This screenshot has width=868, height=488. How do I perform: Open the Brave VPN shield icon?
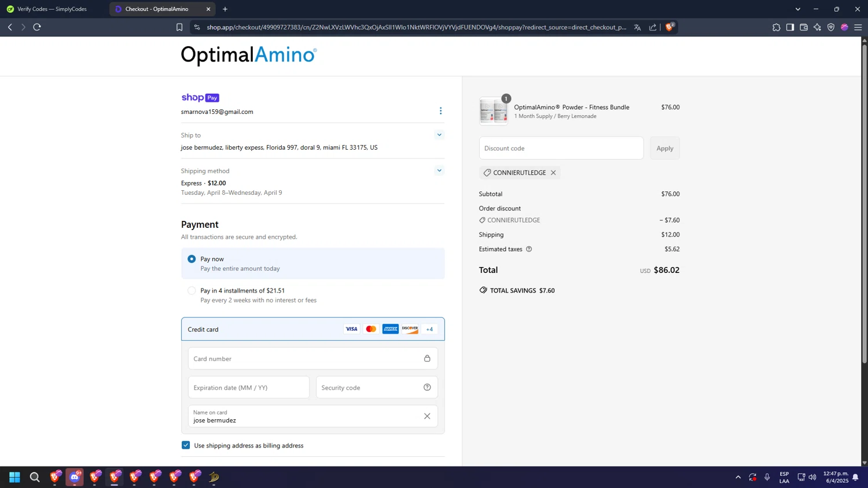coord(831,27)
